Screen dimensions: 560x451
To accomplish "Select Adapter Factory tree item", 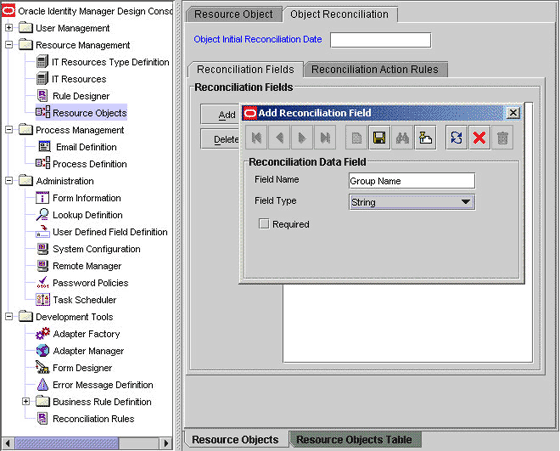I will [86, 334].
